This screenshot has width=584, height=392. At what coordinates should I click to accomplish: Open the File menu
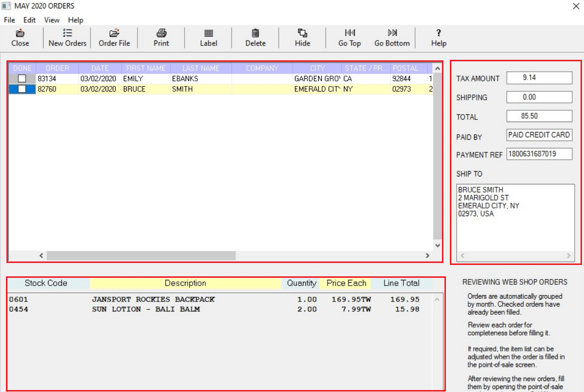9,20
